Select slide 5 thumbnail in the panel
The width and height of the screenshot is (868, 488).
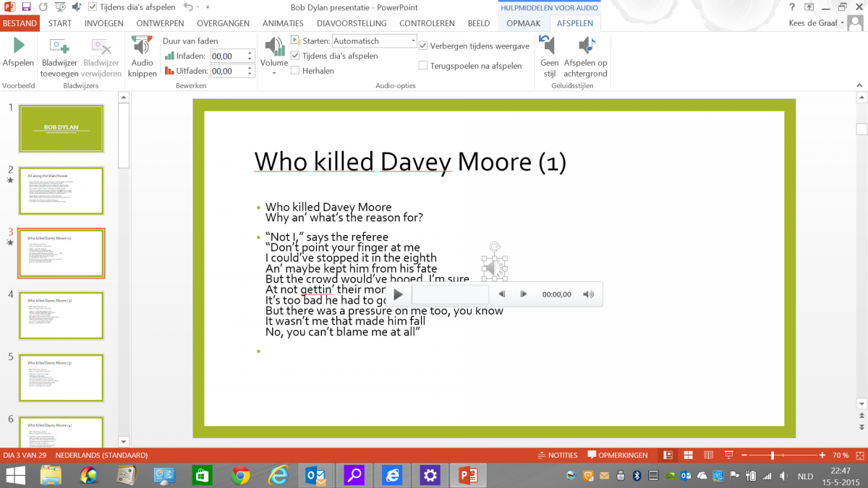point(61,377)
